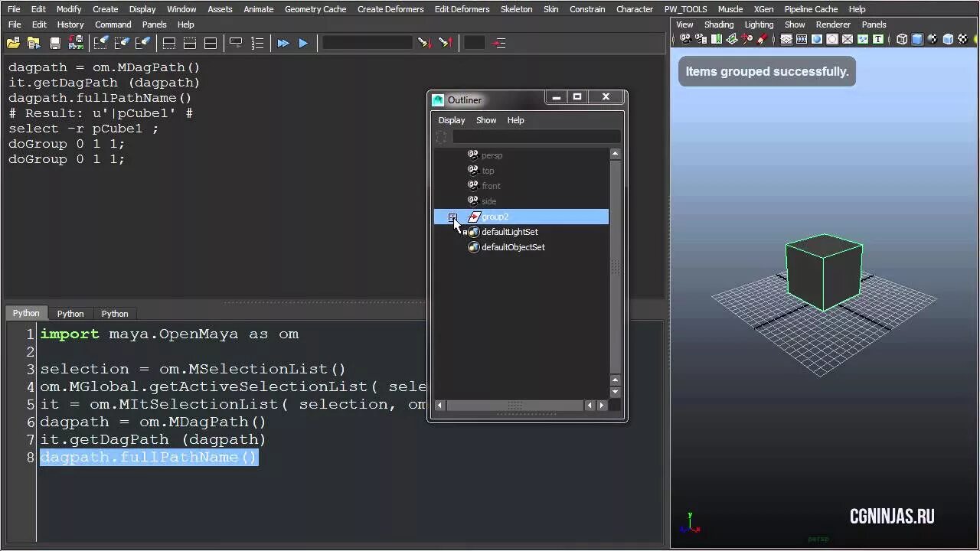The width and height of the screenshot is (980, 551).
Task: Execute the selection with the single play arrow
Action: point(303,43)
